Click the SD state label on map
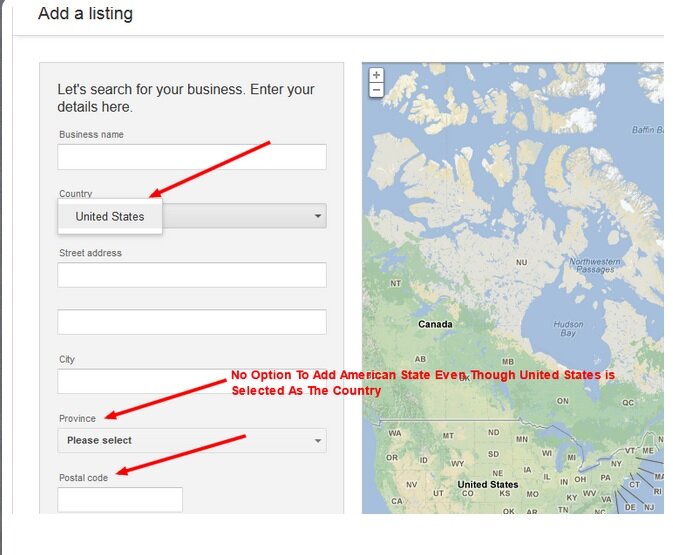 pyautogui.click(x=494, y=454)
